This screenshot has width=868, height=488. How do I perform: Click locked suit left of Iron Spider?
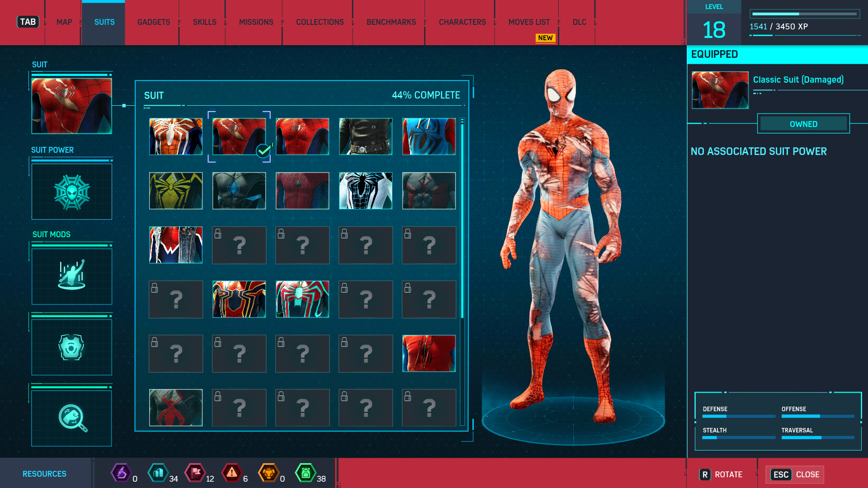(x=176, y=299)
